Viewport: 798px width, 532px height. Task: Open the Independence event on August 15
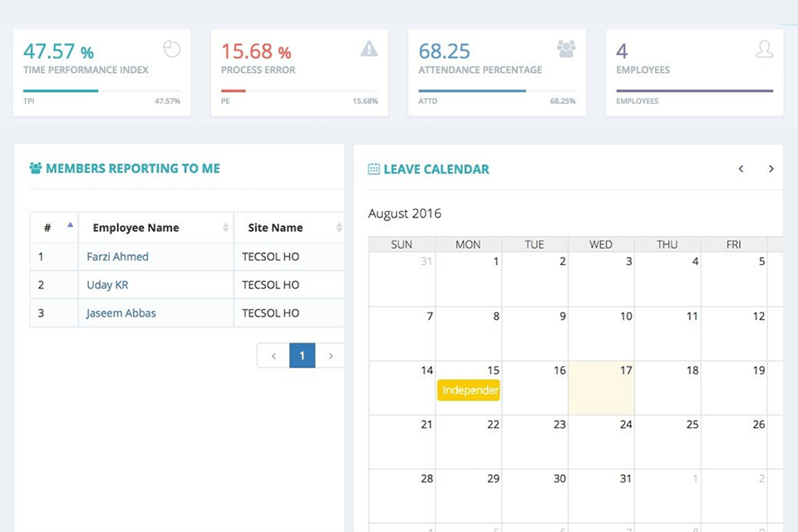[x=469, y=390]
